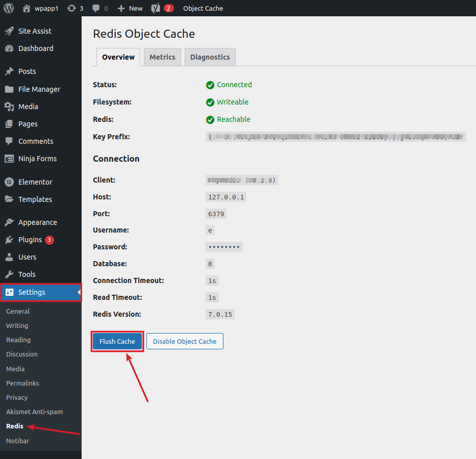Click the home icon beside wpapp1
The width and height of the screenshot is (476, 459).
[27, 8]
